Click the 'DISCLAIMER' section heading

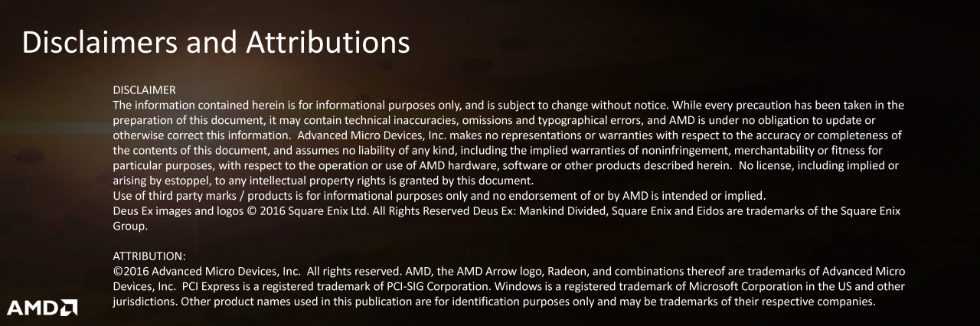click(145, 91)
